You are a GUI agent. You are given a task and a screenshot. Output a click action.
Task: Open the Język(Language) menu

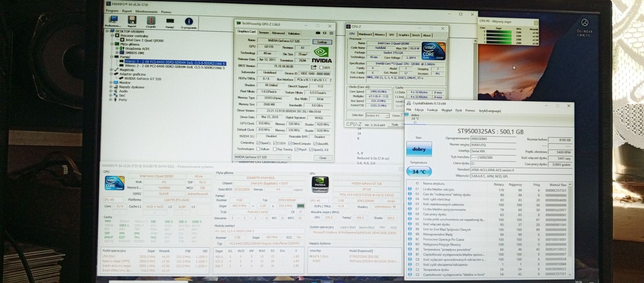(x=490, y=111)
